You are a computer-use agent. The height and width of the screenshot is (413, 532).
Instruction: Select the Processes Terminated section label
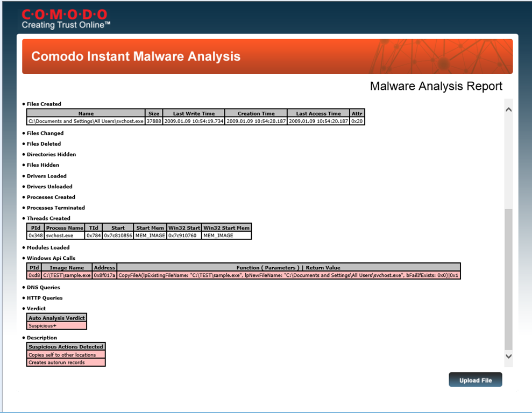(55, 208)
